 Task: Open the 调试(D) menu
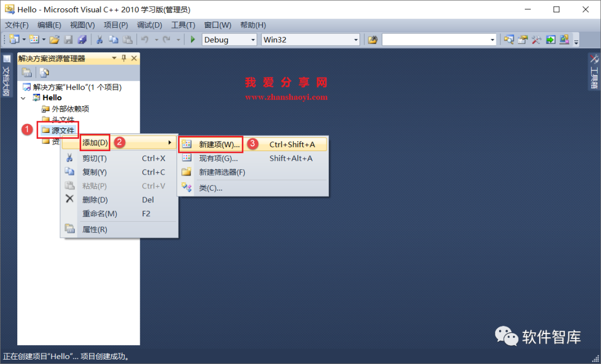[150, 25]
